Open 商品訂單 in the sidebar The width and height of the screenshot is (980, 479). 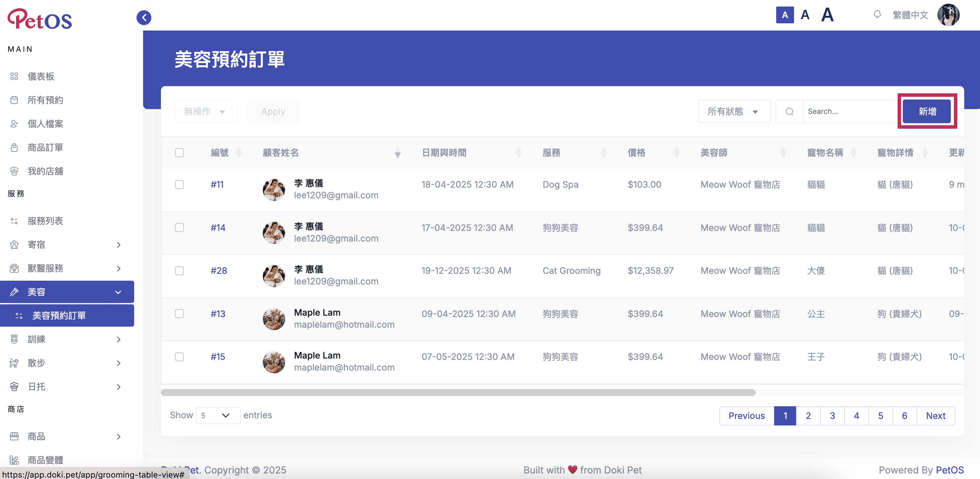click(x=45, y=148)
